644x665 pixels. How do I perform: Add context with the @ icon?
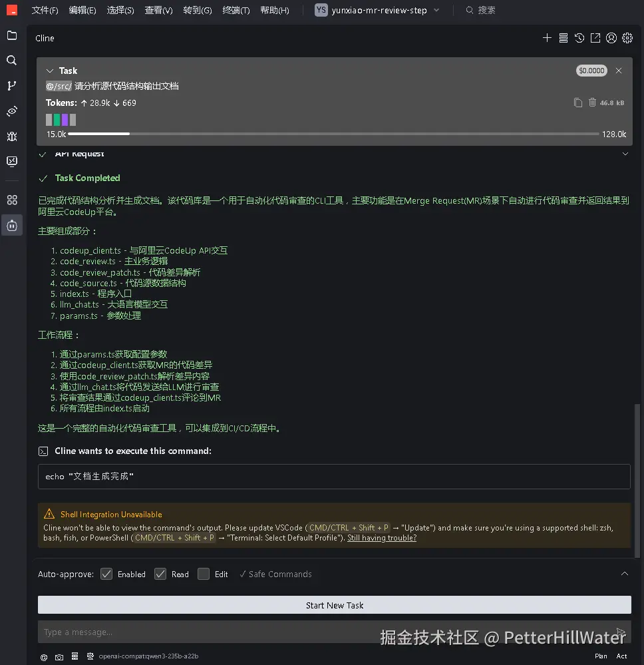pyautogui.click(x=44, y=656)
